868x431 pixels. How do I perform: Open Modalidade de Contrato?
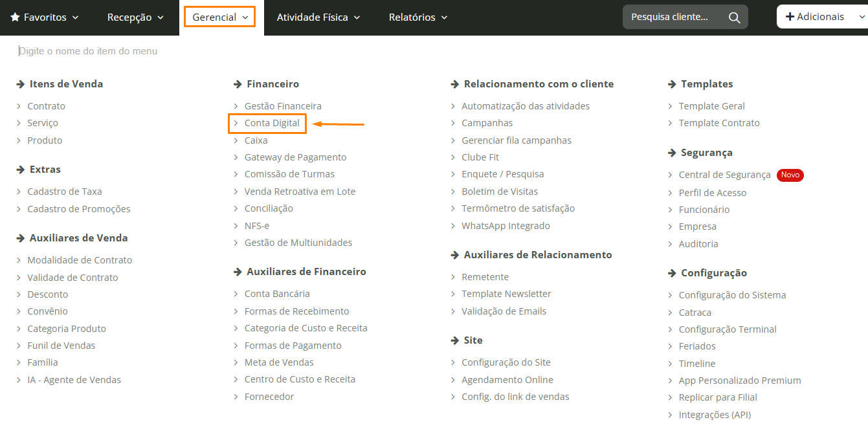click(80, 260)
